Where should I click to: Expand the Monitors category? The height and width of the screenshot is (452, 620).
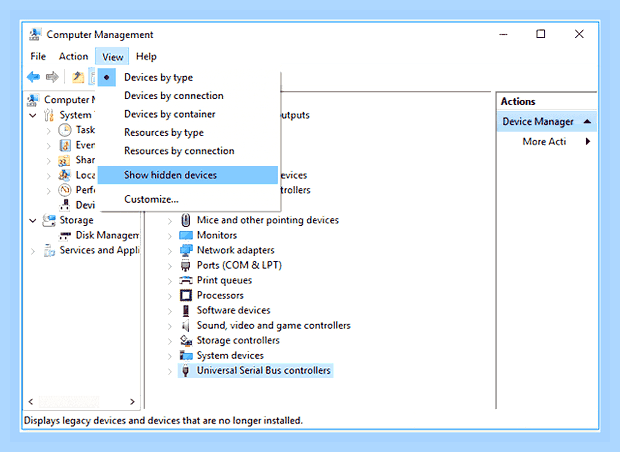[170, 236]
